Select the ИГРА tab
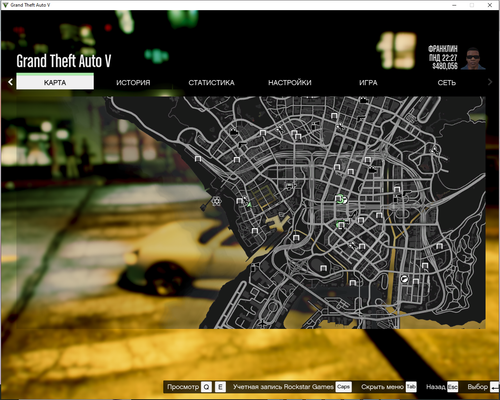 [x=368, y=83]
